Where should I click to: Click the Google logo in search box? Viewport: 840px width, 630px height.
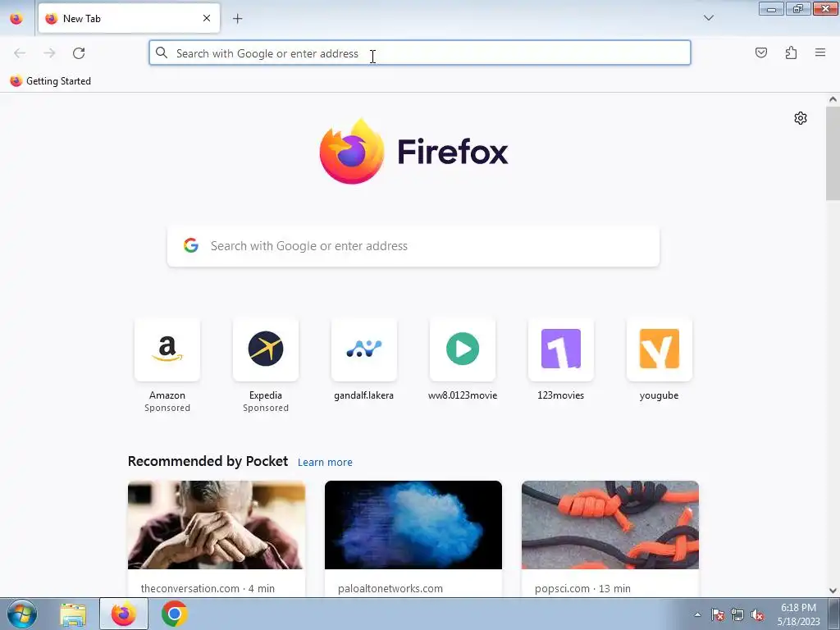pyautogui.click(x=190, y=245)
